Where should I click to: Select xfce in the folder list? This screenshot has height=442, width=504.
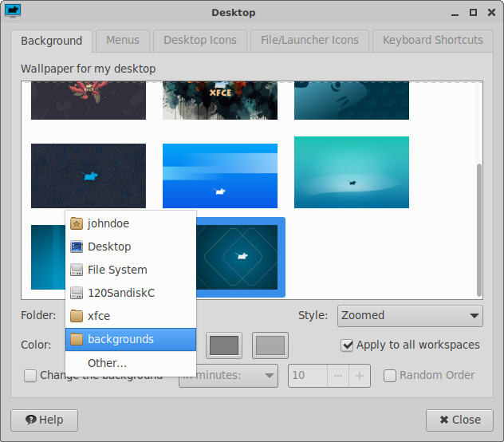pyautogui.click(x=131, y=316)
